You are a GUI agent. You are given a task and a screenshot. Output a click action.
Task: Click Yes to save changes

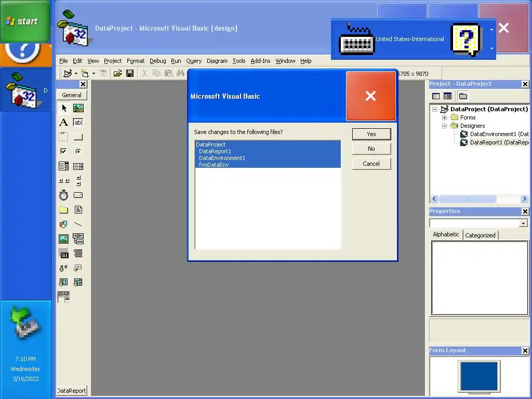point(371,134)
